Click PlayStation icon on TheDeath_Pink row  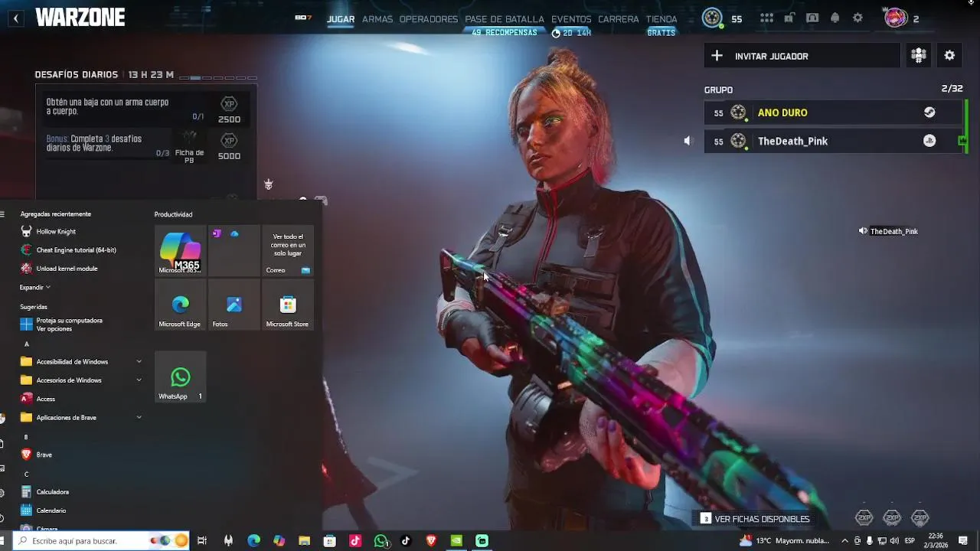pyautogui.click(x=929, y=141)
